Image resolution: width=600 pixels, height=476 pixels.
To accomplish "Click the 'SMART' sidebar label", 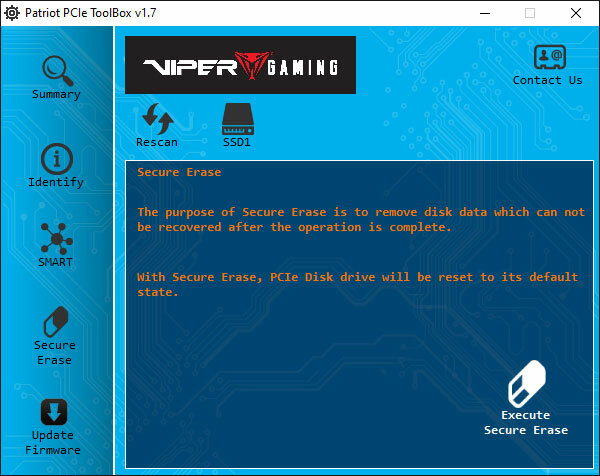I will pyautogui.click(x=55, y=262).
